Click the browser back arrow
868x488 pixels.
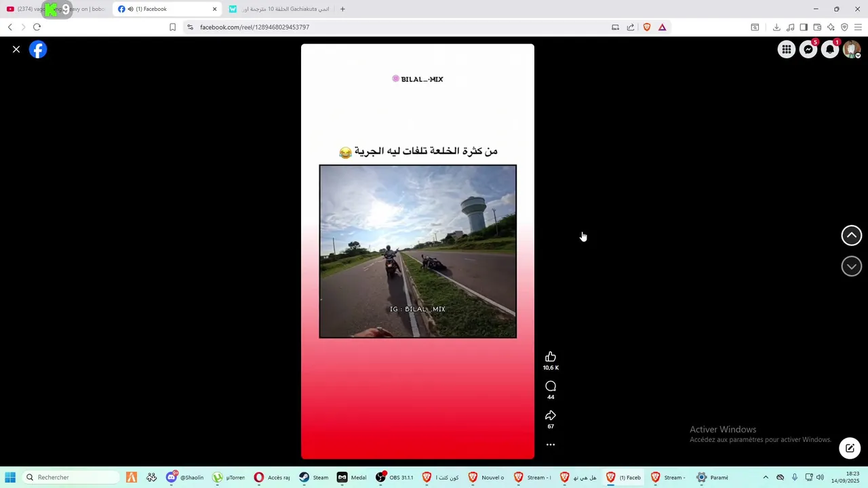(x=9, y=27)
